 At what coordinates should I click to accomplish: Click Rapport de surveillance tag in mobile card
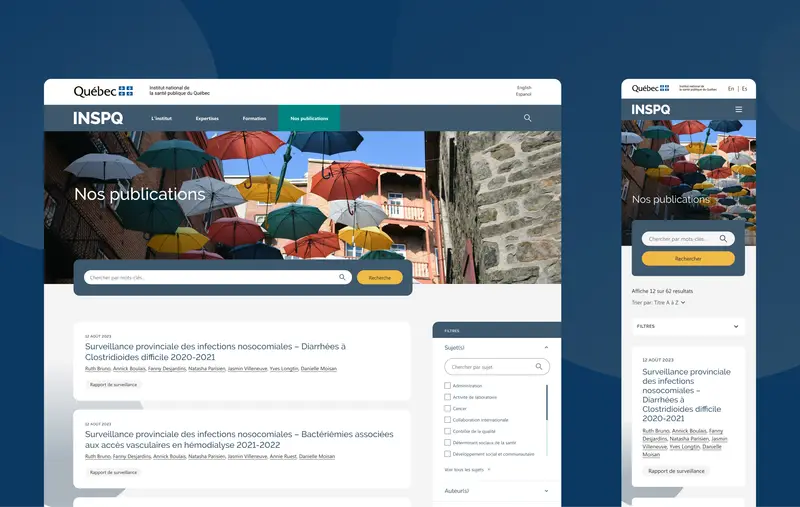[676, 471]
